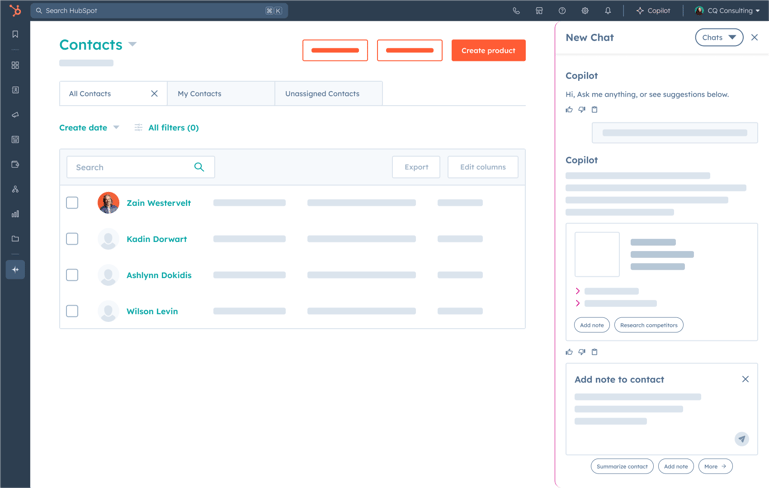Open the Wilson Levin contact link
Viewport: 769px width, 488px height.
click(x=152, y=311)
